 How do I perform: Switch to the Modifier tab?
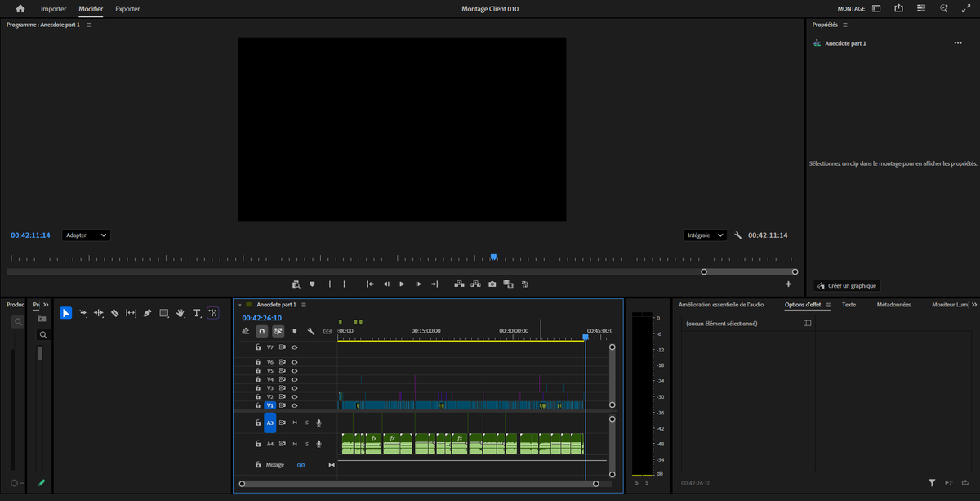point(91,9)
